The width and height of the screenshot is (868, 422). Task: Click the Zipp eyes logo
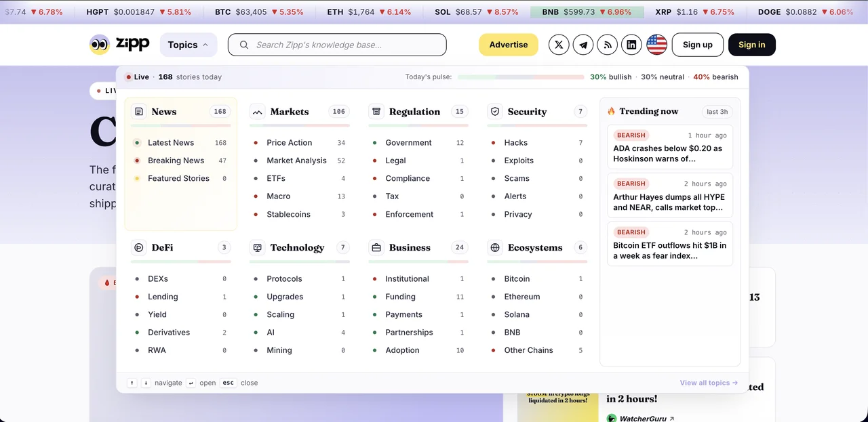[100, 45]
